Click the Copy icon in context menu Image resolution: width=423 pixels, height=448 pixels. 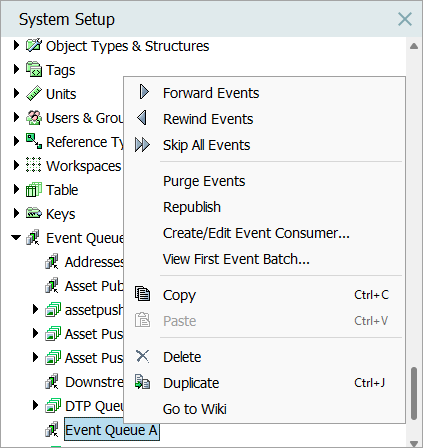click(143, 294)
